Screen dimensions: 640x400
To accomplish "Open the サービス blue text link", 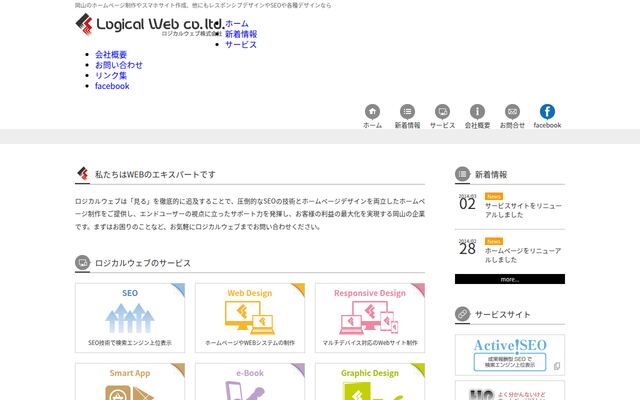I will [241, 44].
